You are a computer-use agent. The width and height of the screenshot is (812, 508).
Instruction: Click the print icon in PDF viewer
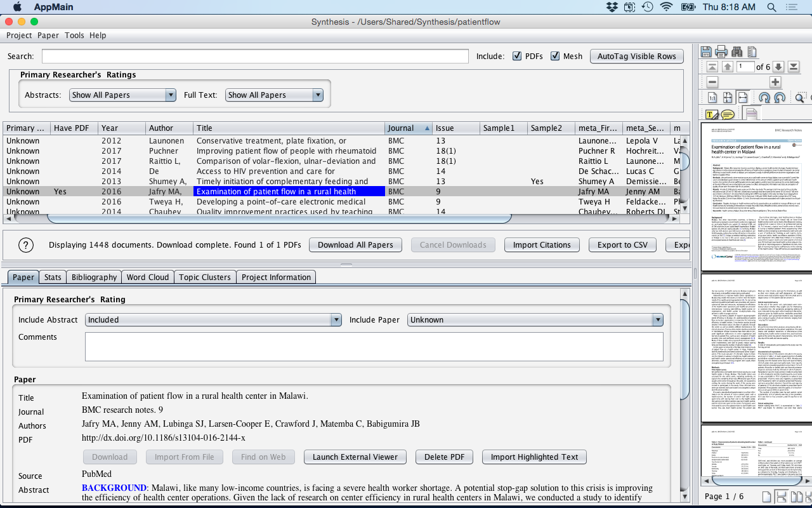(x=721, y=52)
